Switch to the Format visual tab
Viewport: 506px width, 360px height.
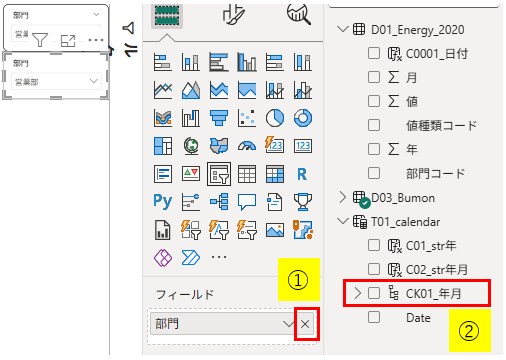[233, 14]
